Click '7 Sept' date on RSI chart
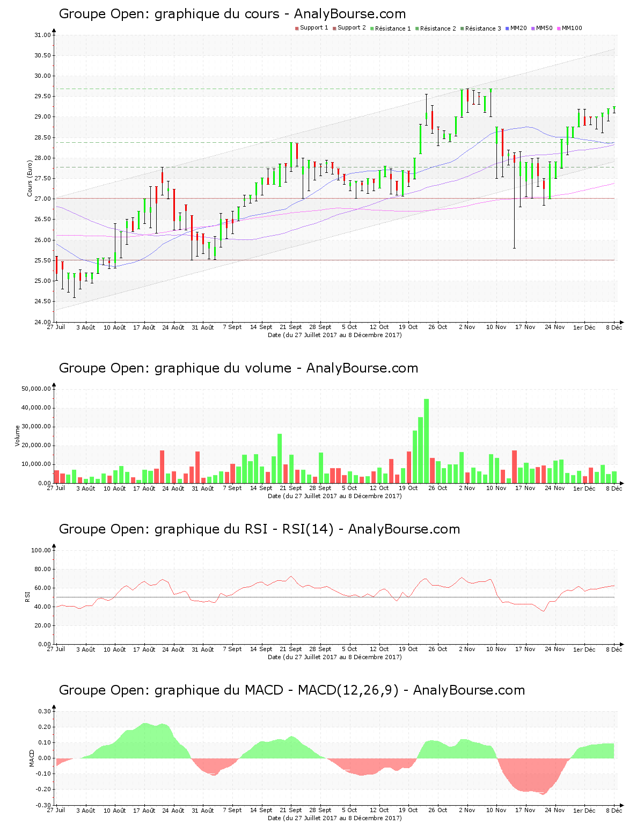The height and width of the screenshot is (832, 644). pos(232,649)
